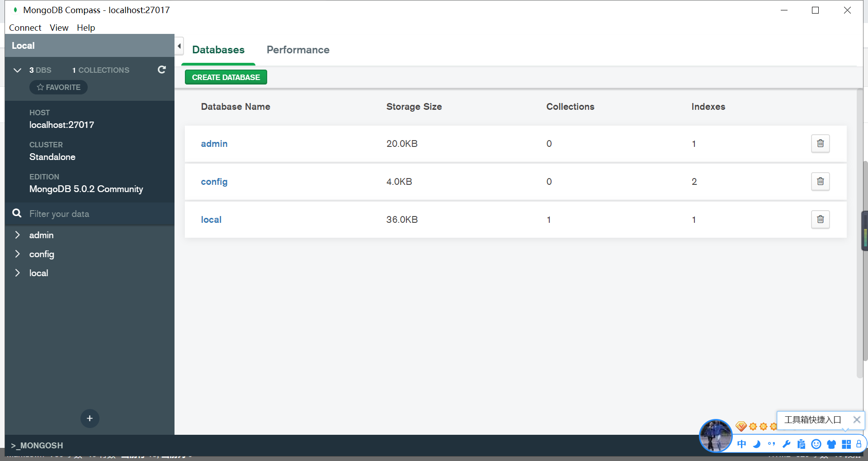868x461 pixels.
Task: Open the IME wrench toolbox
Action: pos(786,444)
